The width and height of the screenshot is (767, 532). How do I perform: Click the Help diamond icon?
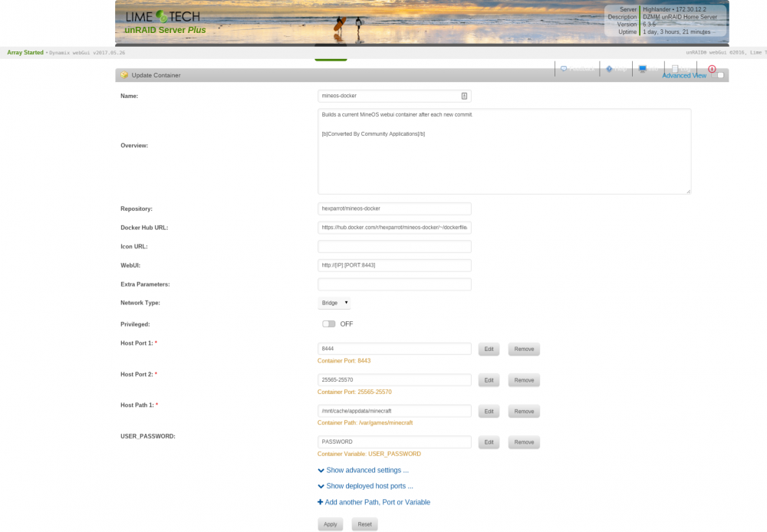coord(609,68)
